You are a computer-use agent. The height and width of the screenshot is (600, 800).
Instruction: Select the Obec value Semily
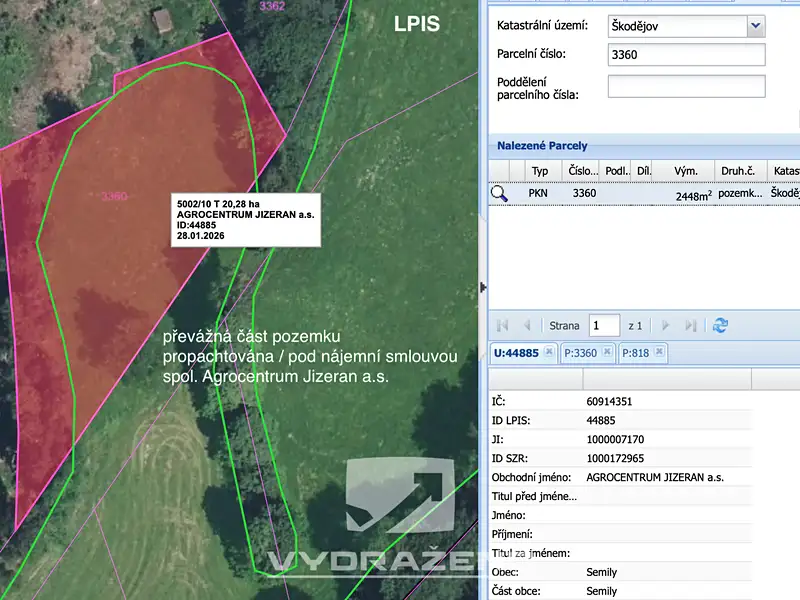click(x=602, y=572)
